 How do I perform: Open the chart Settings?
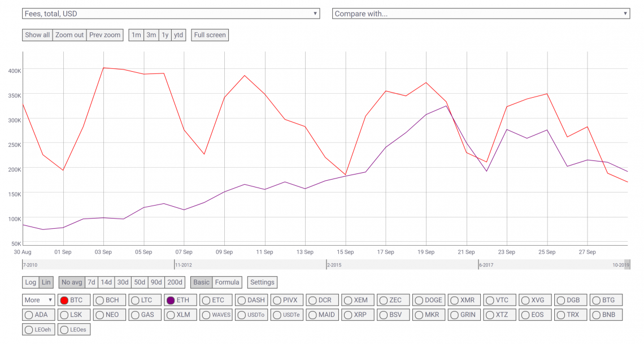[x=262, y=282]
